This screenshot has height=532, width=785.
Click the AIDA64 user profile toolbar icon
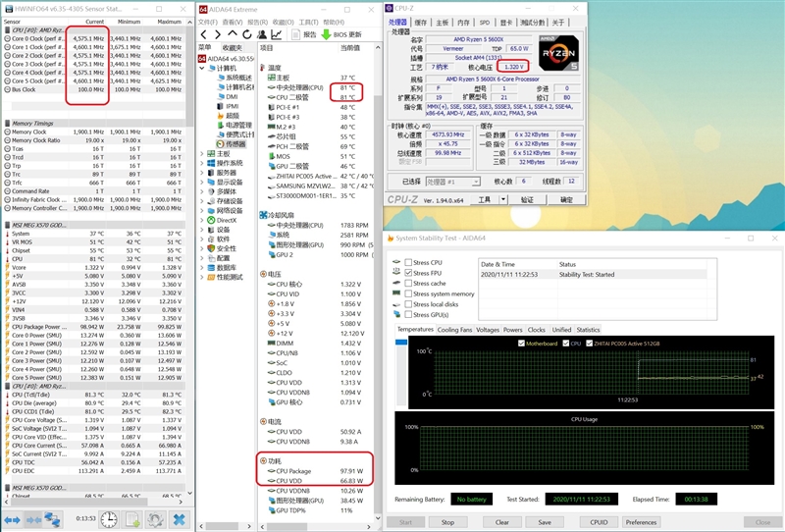coord(262,34)
